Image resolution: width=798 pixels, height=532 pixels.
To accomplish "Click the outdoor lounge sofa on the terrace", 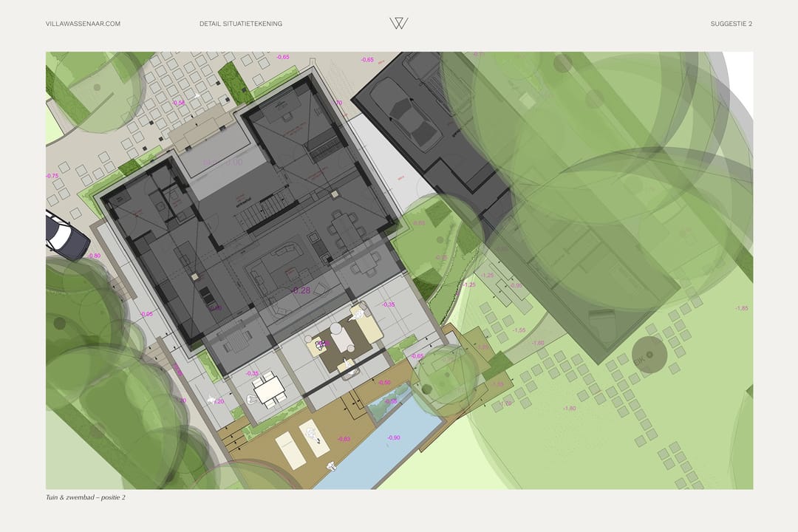I will click(366, 324).
